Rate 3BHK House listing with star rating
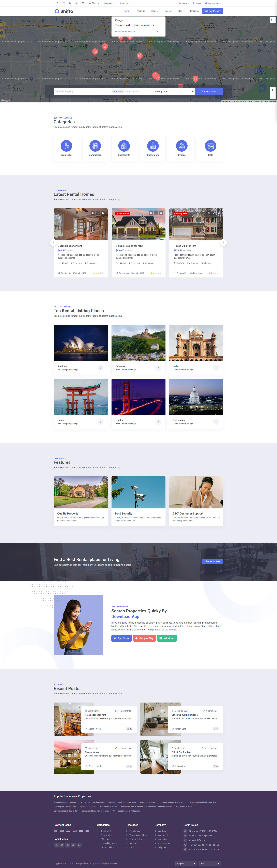This screenshot has height=868, width=277. coord(98,273)
